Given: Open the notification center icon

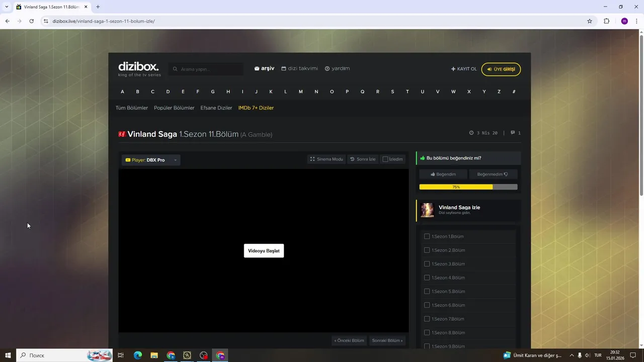Looking at the screenshot, I should [x=633, y=355].
